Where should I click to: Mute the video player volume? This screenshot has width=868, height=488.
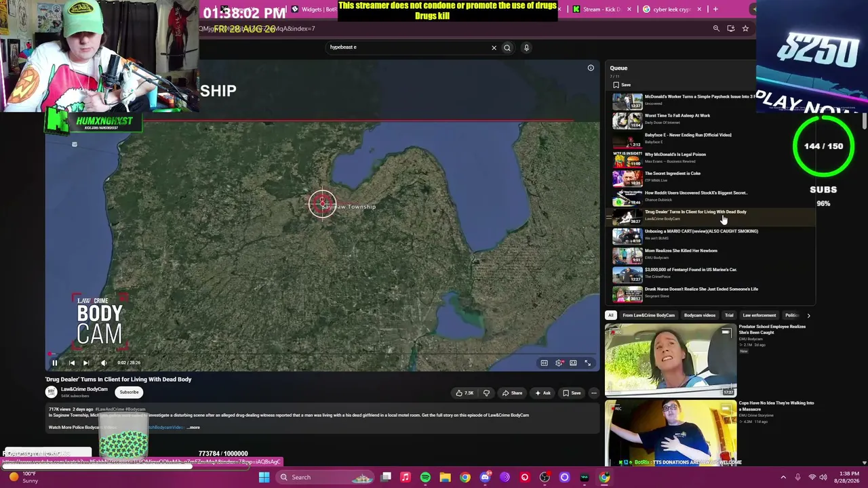point(103,363)
